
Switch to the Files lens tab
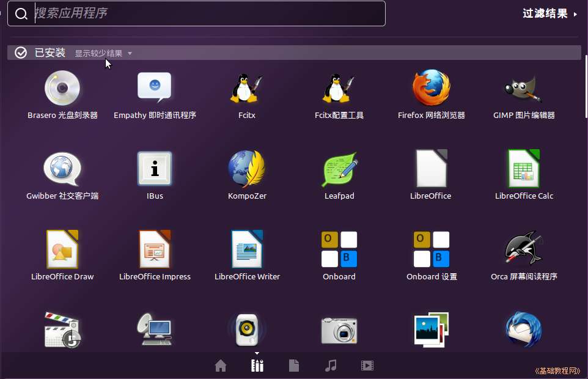point(294,366)
